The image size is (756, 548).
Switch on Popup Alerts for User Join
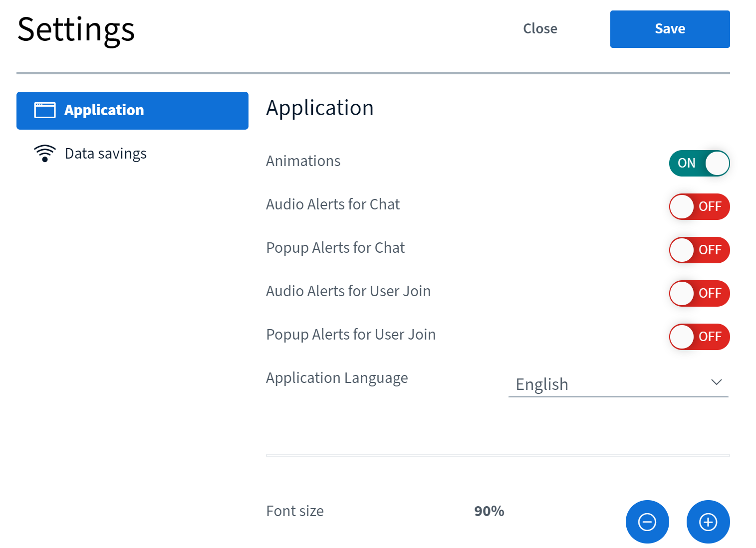coord(699,337)
